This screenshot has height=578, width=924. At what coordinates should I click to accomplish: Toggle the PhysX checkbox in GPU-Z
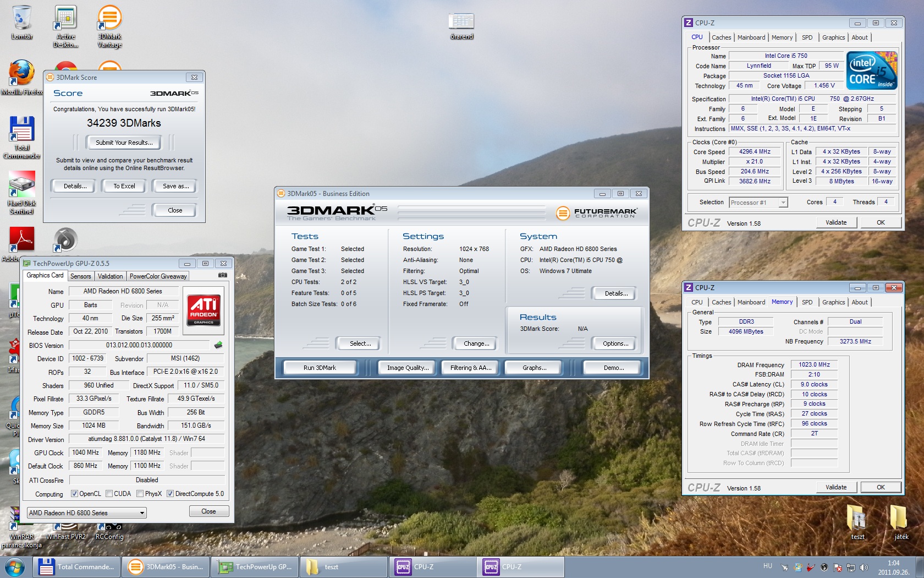click(140, 494)
